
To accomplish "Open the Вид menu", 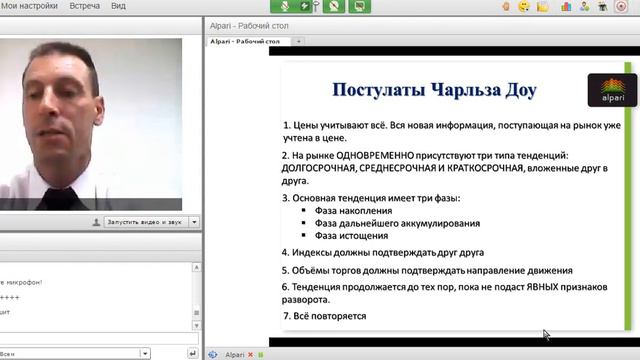I will [x=118, y=6].
